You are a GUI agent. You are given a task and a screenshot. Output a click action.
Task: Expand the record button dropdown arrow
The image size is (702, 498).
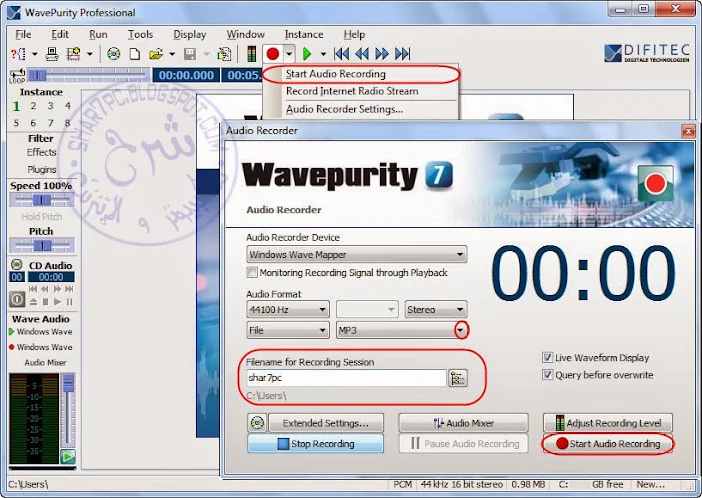(290, 54)
